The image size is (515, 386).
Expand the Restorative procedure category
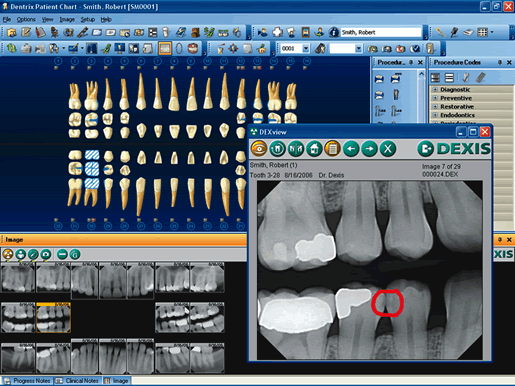click(x=435, y=106)
